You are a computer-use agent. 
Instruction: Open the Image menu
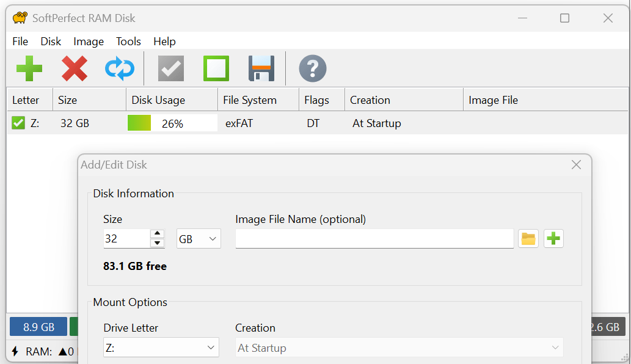coord(89,42)
